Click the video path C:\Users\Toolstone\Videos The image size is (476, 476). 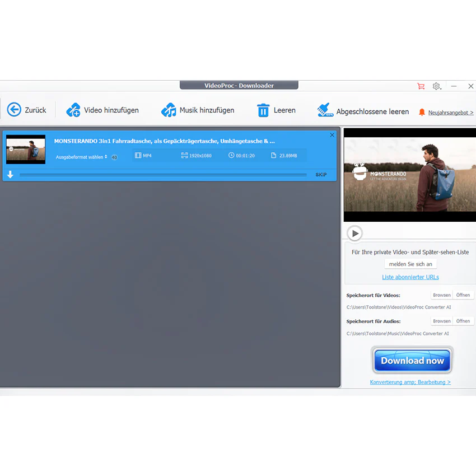399,307
